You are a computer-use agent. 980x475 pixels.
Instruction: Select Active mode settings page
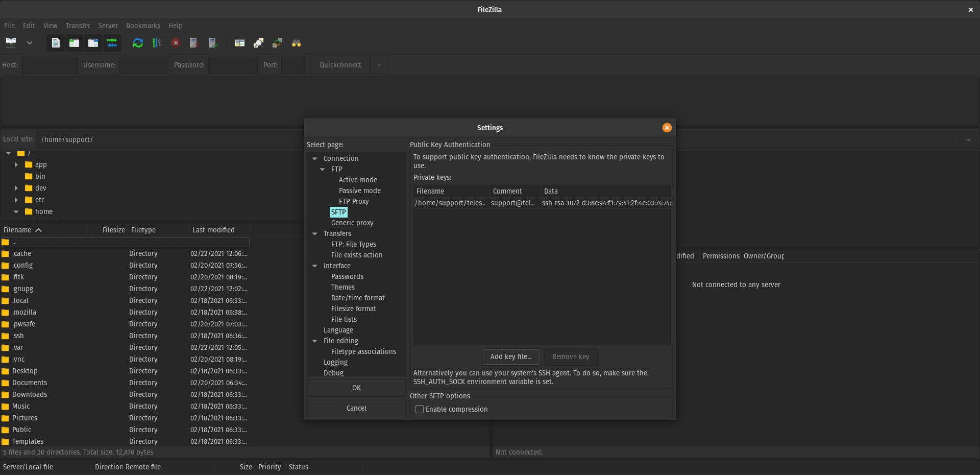tap(358, 180)
